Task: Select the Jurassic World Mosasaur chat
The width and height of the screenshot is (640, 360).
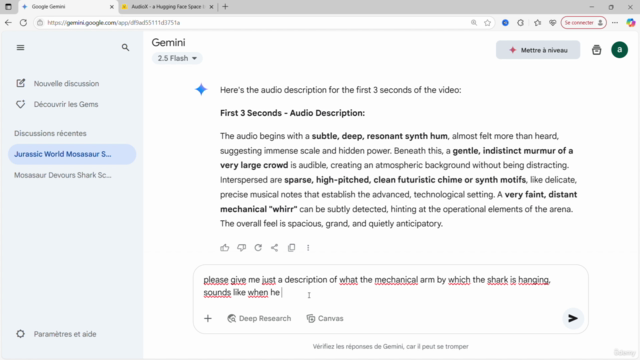Action: point(72,154)
